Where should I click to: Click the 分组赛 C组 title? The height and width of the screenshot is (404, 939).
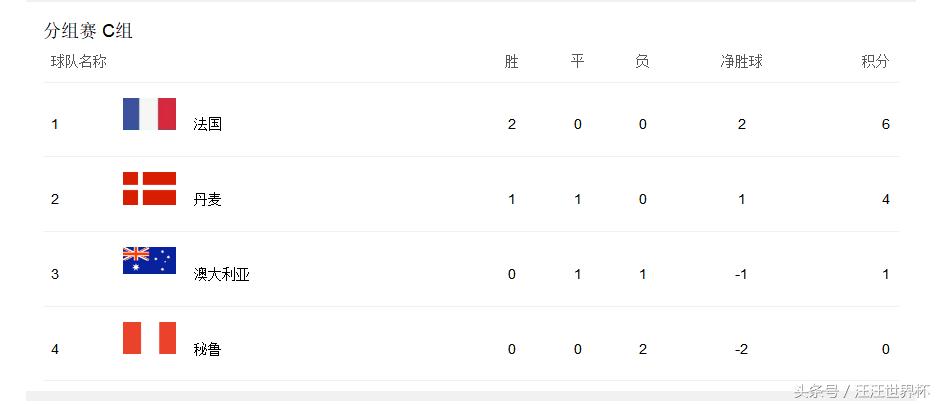point(89,31)
